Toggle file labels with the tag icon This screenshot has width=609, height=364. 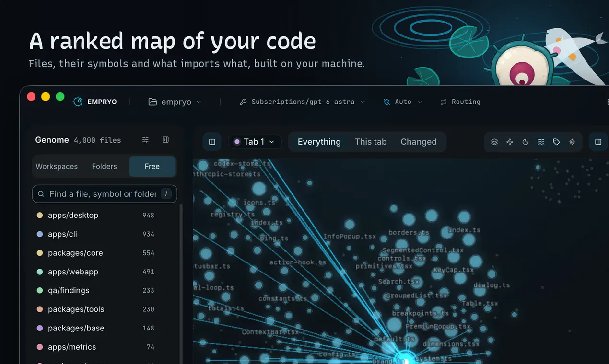tap(556, 142)
